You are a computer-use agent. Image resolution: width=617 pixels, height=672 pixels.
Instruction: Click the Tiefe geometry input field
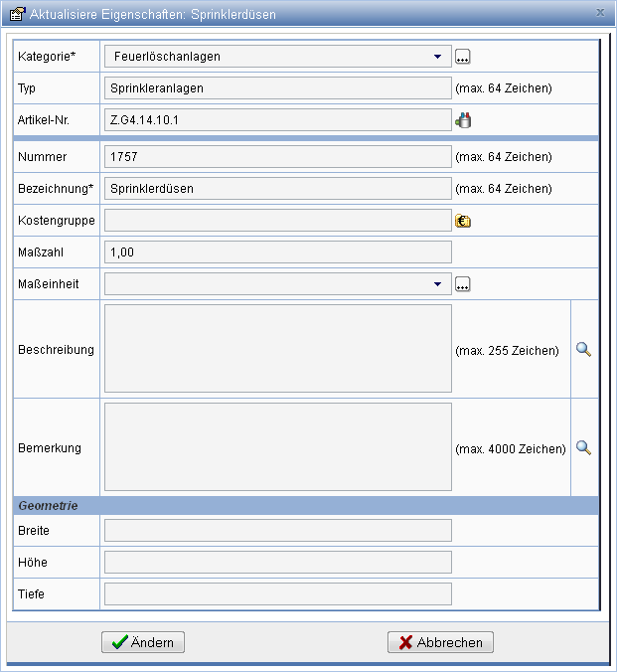[277, 594]
